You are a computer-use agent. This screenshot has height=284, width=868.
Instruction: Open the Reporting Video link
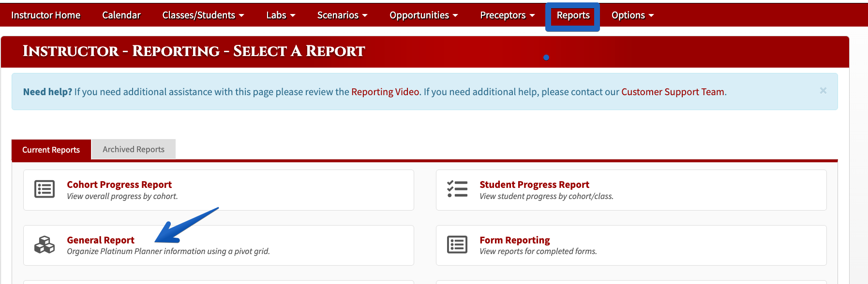385,92
